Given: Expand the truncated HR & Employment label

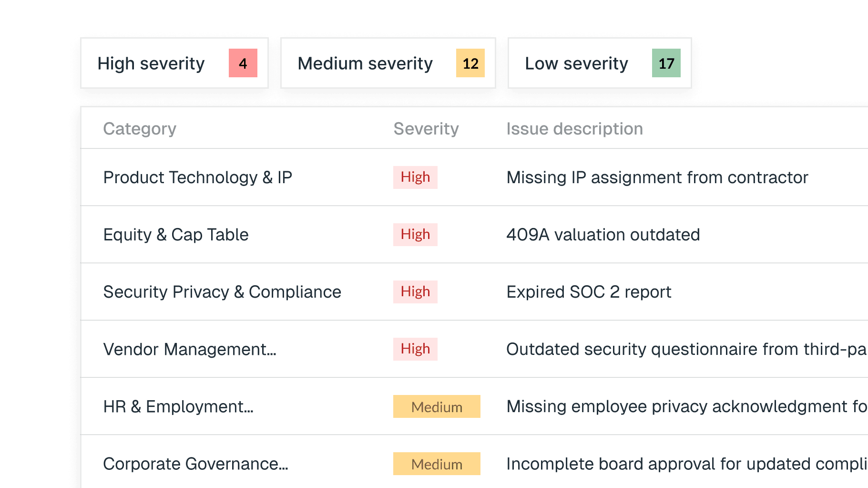Looking at the screenshot, I should click(178, 406).
